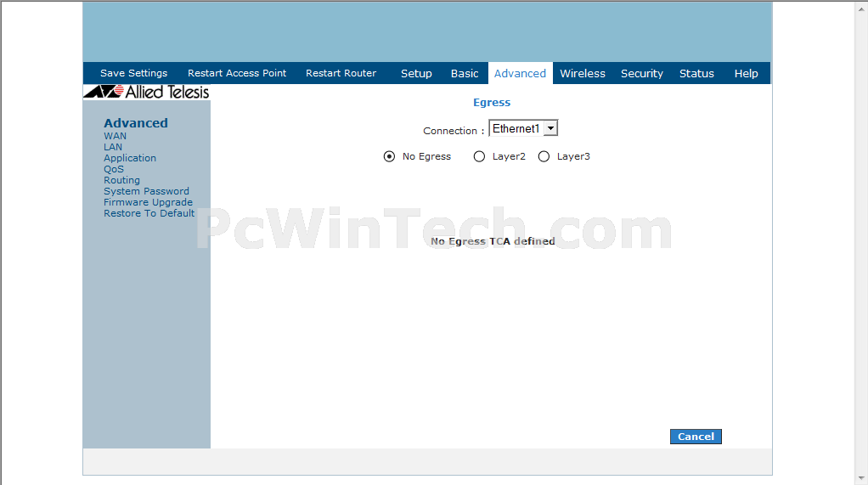Open the Routing sidebar link
Viewport: 868px width, 485px height.
[x=121, y=180]
